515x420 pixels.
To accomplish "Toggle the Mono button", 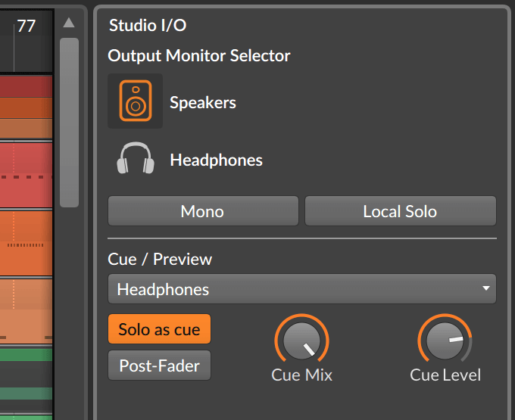I will 203,211.
